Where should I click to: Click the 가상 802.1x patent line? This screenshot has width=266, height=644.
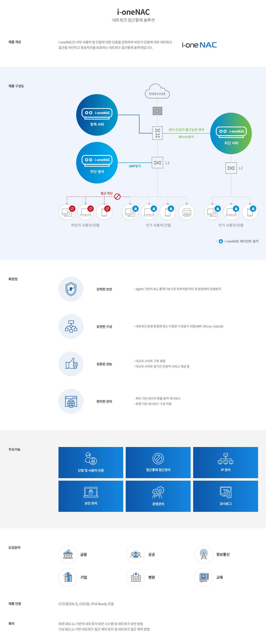[104, 629]
